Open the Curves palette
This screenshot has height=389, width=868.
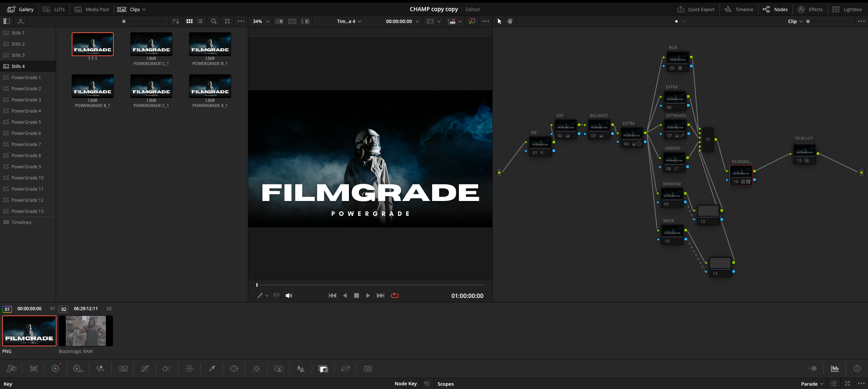click(145, 369)
